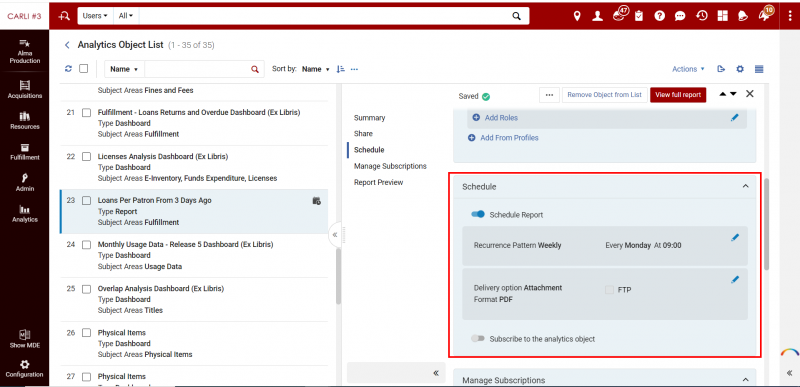Open Acquisitions in the left sidebar
The width and height of the screenshot is (800, 387).
click(x=25, y=89)
